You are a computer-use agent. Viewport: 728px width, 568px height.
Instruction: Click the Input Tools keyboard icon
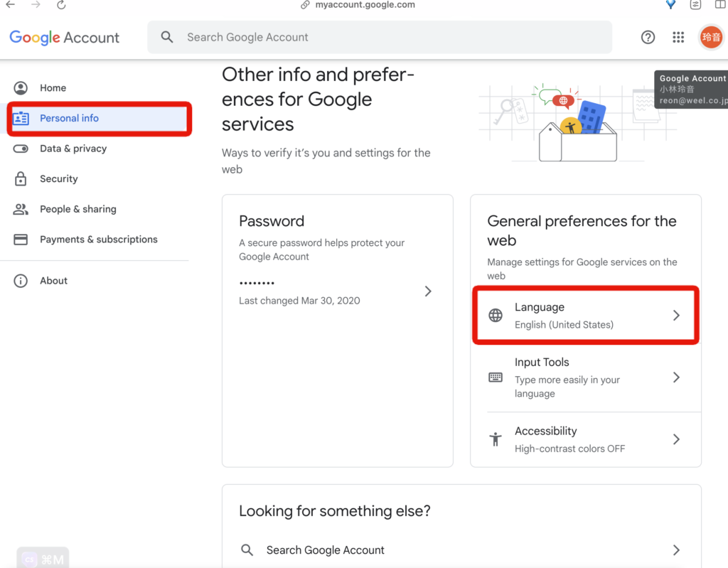click(496, 377)
